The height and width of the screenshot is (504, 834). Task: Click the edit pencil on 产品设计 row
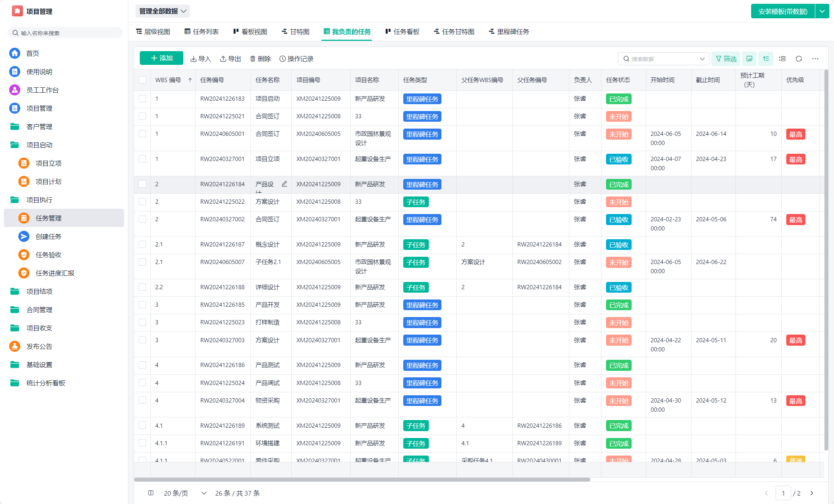(x=284, y=184)
